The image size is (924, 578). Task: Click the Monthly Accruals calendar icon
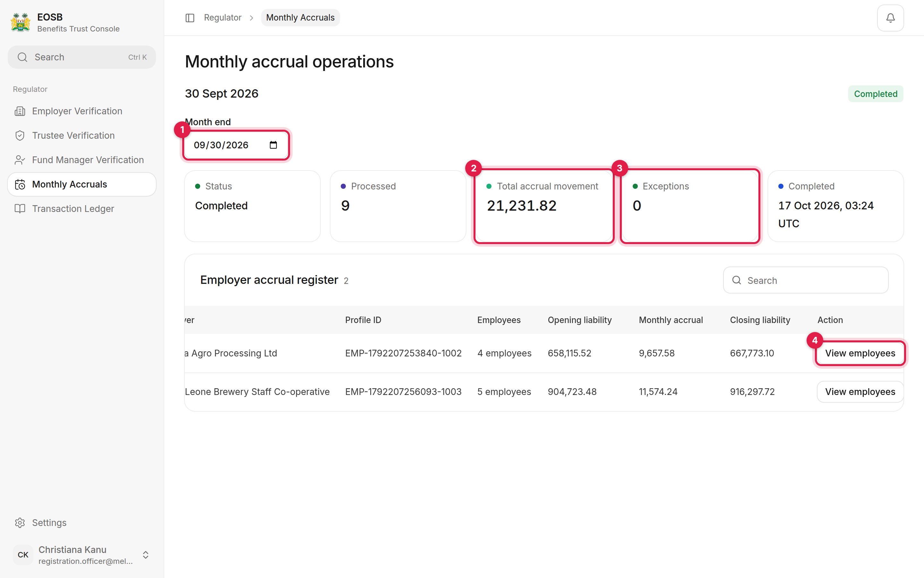click(20, 185)
